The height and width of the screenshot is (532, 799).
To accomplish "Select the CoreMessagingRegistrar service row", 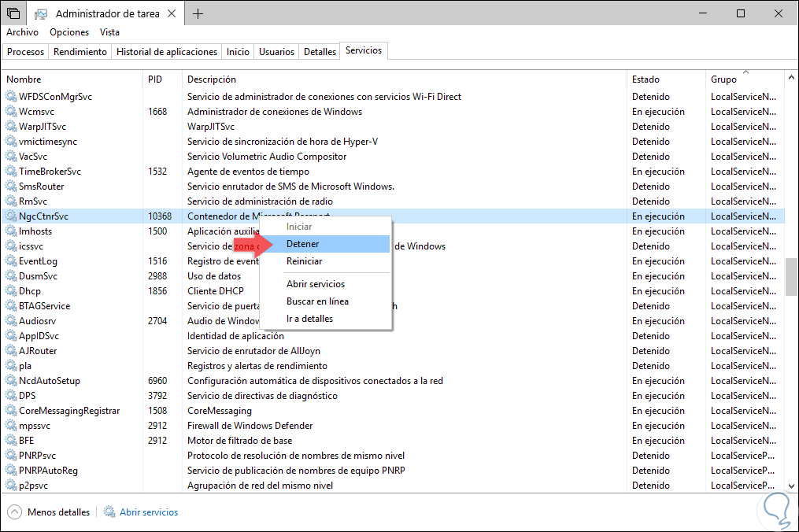I will 393,411.
